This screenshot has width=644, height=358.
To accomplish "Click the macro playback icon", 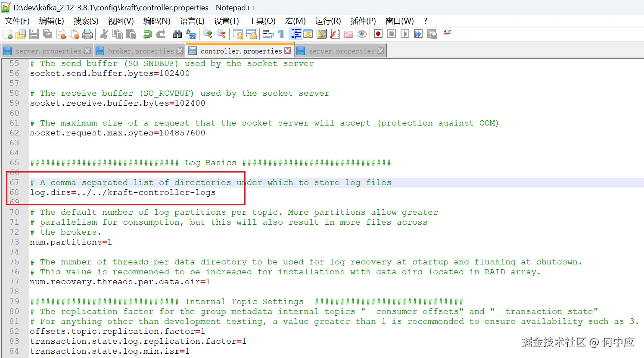I will tap(405, 34).
